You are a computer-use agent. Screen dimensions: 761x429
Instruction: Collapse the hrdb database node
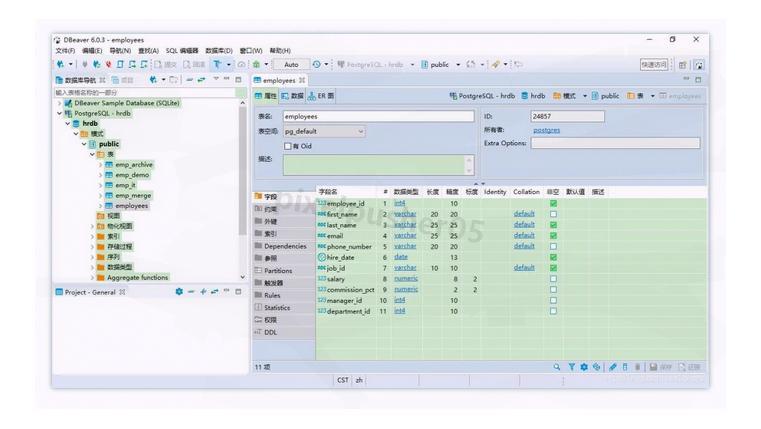coord(69,123)
